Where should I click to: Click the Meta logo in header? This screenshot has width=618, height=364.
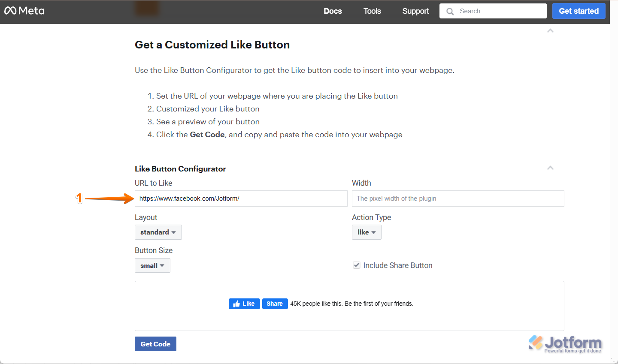coord(24,11)
